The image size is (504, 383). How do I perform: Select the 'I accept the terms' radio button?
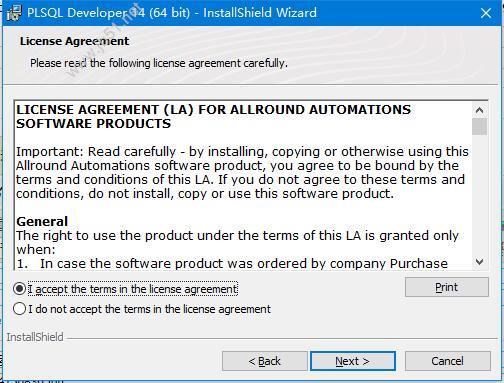click(19, 289)
